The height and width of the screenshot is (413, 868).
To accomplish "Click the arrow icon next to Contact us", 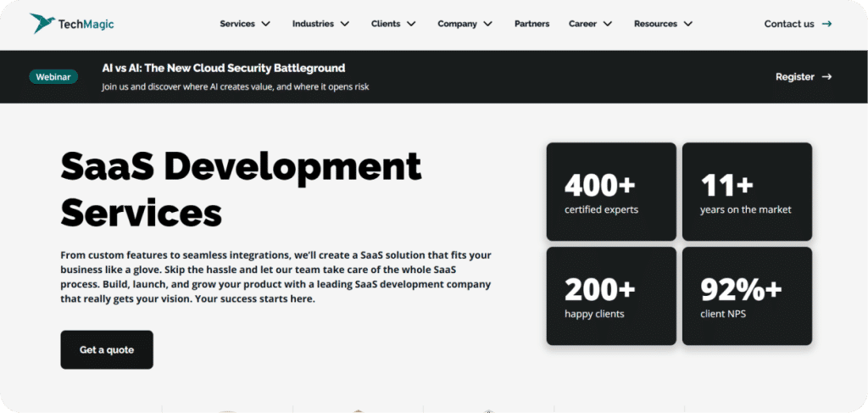I will tap(826, 24).
